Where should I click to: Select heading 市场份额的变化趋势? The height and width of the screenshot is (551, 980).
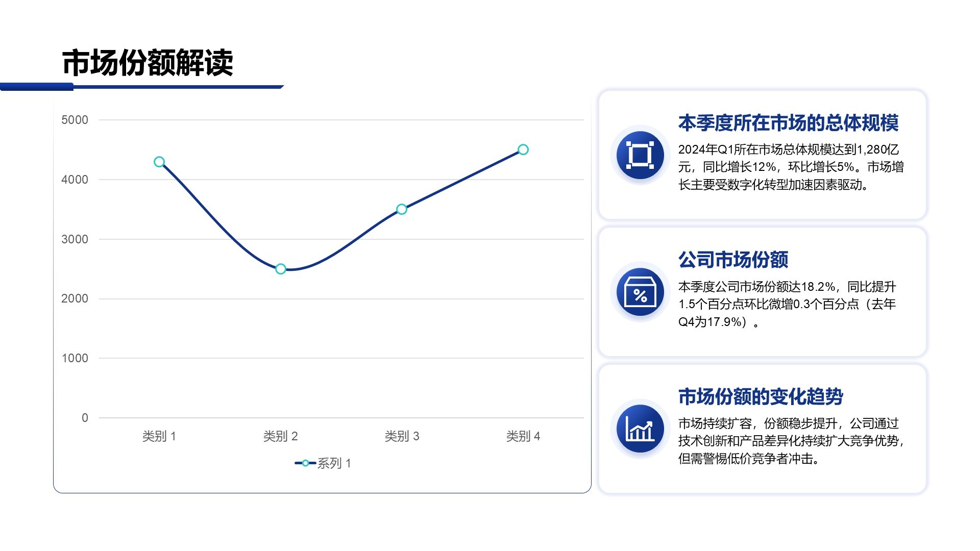click(x=761, y=396)
